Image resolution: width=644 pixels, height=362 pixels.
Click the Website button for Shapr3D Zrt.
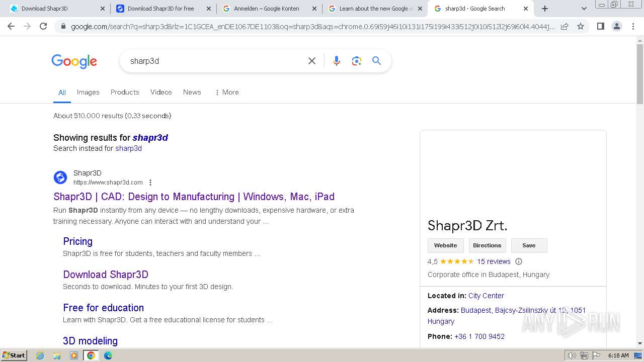(x=446, y=245)
